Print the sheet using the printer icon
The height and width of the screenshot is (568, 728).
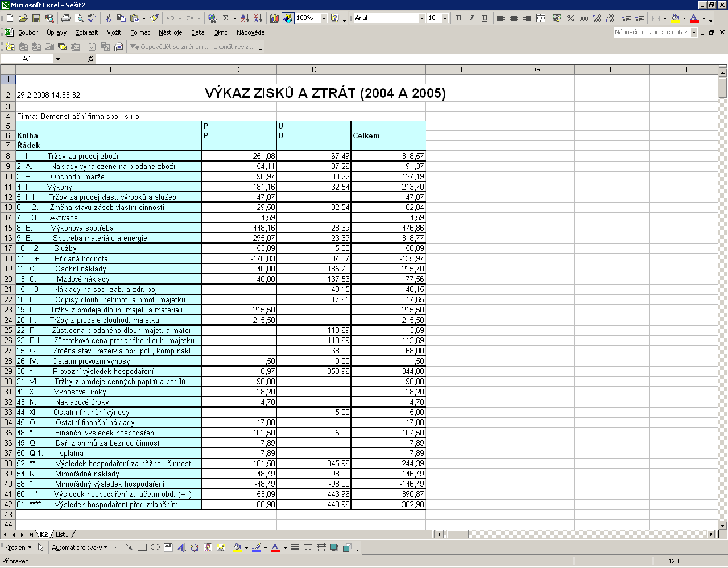click(66, 18)
